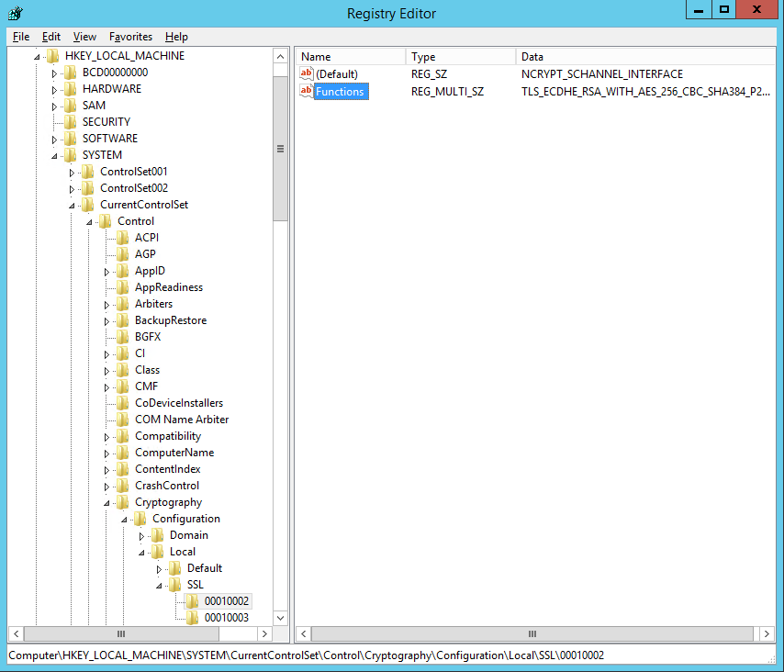The width and height of the screenshot is (784, 672).
Task: Expand the Domain key
Action: [141, 536]
